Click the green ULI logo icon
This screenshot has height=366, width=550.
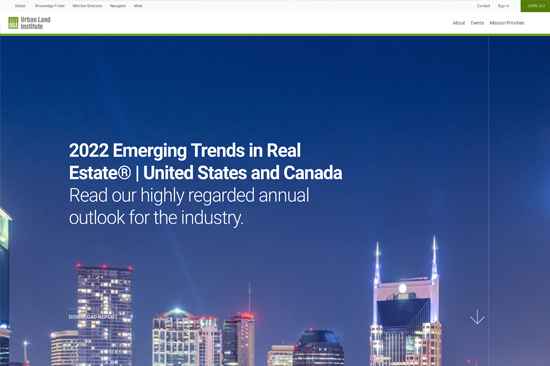pyautogui.click(x=13, y=23)
